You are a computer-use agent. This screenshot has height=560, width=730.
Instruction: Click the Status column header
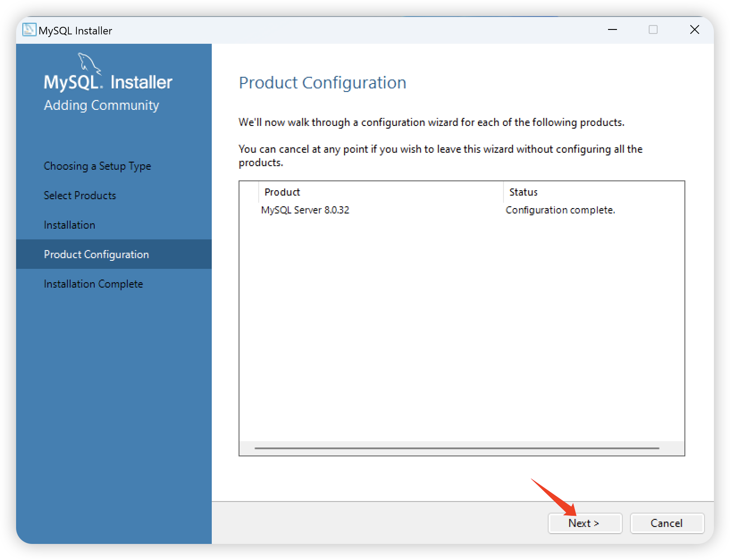pos(594,192)
